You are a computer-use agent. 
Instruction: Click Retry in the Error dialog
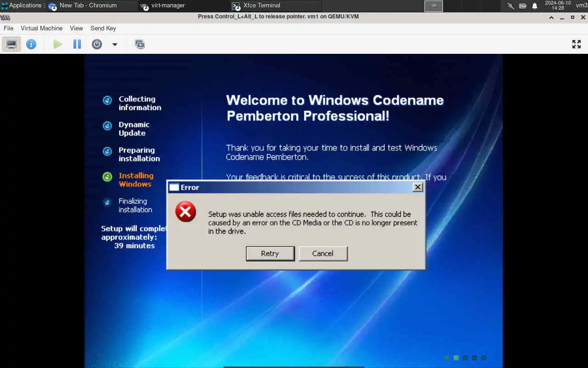pyautogui.click(x=270, y=253)
